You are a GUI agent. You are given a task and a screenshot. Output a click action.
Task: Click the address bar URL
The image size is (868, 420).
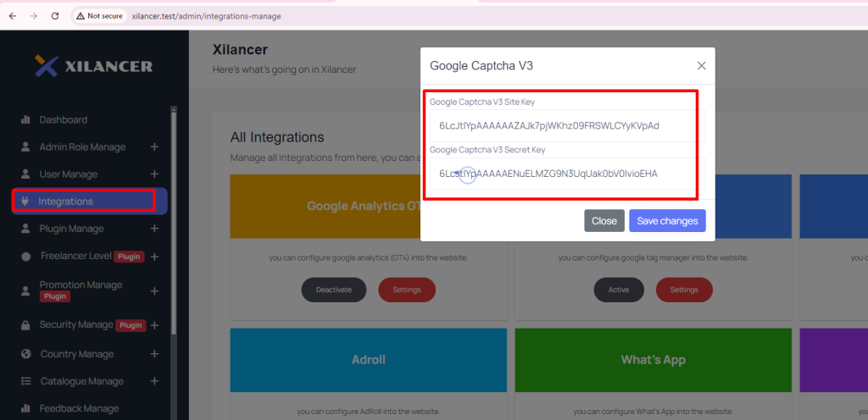pos(206,16)
